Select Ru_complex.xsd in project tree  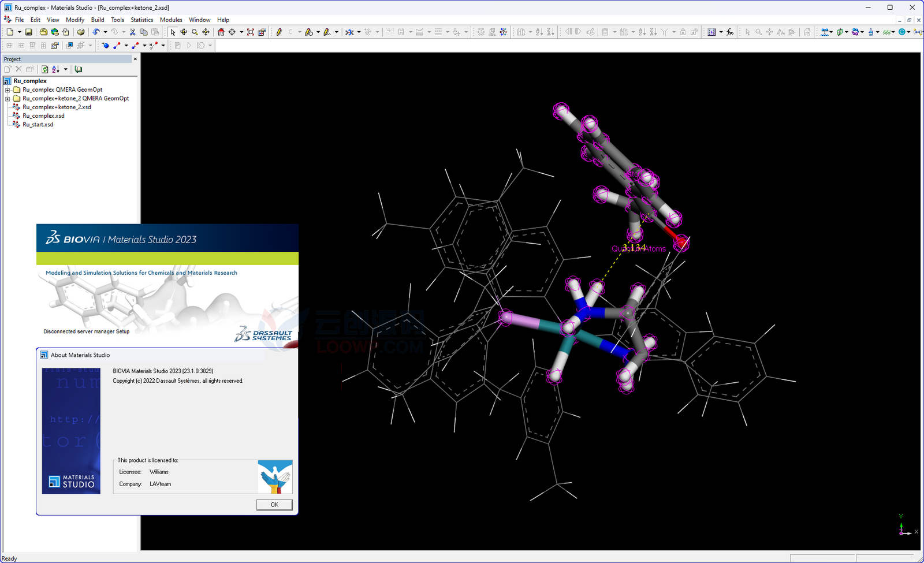coord(43,116)
